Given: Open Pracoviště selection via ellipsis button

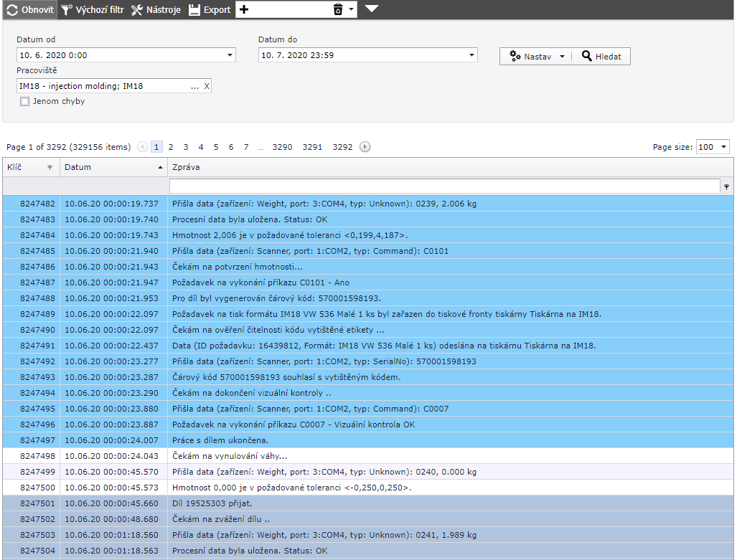Looking at the screenshot, I should (x=194, y=86).
